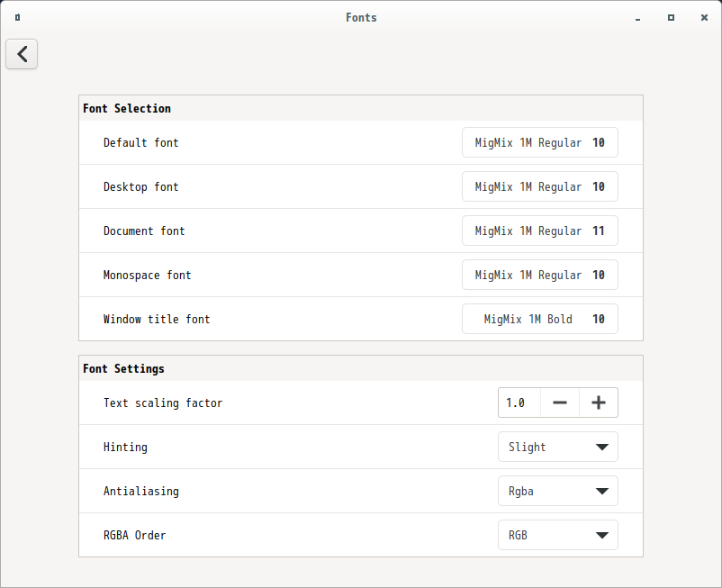Pick a new Document font
The width and height of the screenshot is (722, 588).
[x=539, y=231]
